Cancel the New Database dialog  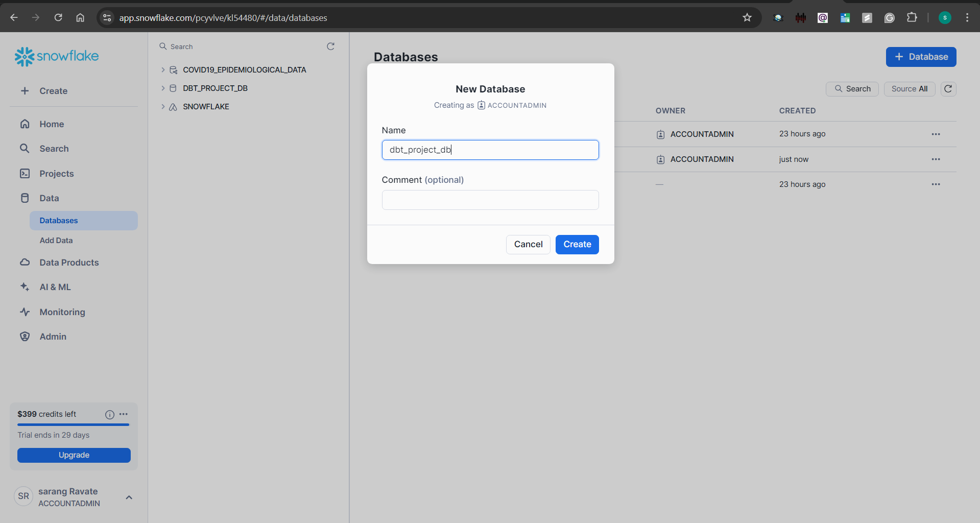528,245
